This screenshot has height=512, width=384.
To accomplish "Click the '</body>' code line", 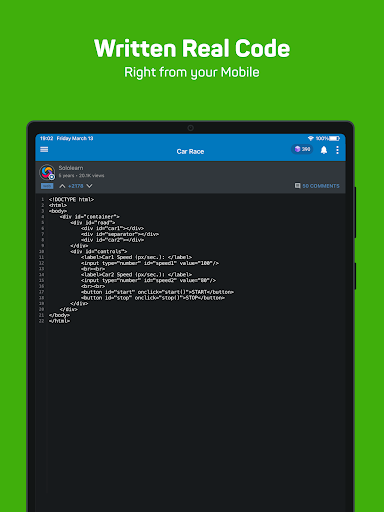I will (59, 315).
